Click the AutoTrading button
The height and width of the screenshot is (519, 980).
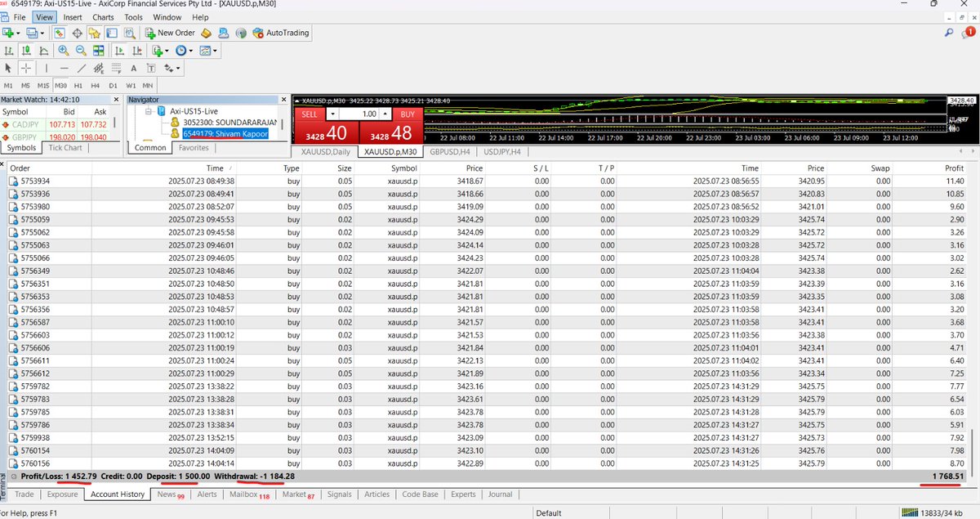pyautogui.click(x=281, y=33)
